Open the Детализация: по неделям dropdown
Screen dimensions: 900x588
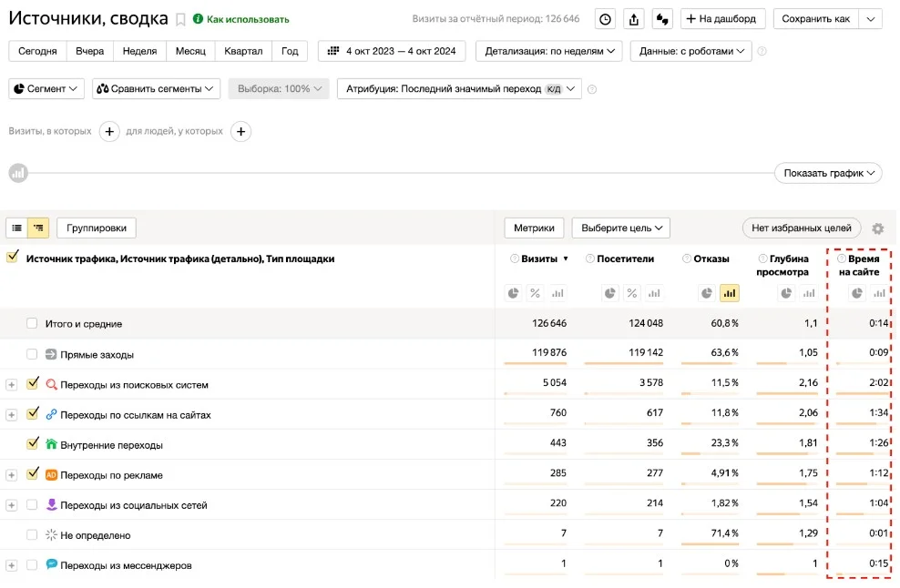[548, 51]
